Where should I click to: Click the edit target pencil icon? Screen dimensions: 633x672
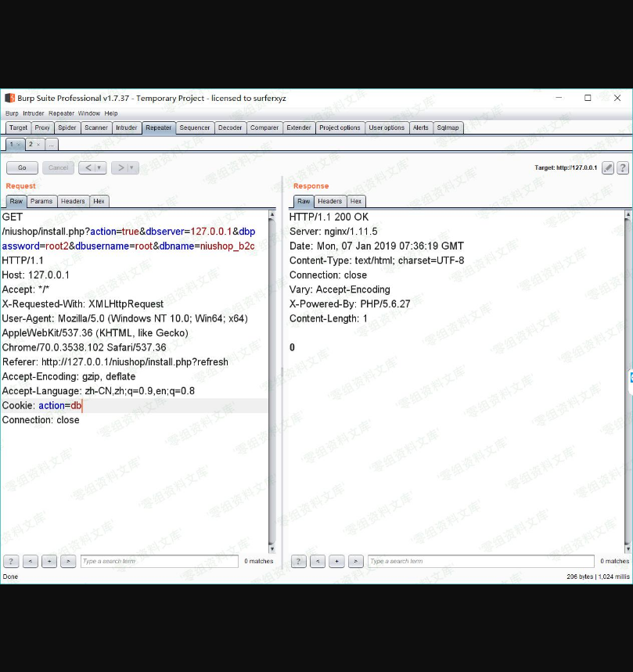click(x=607, y=168)
